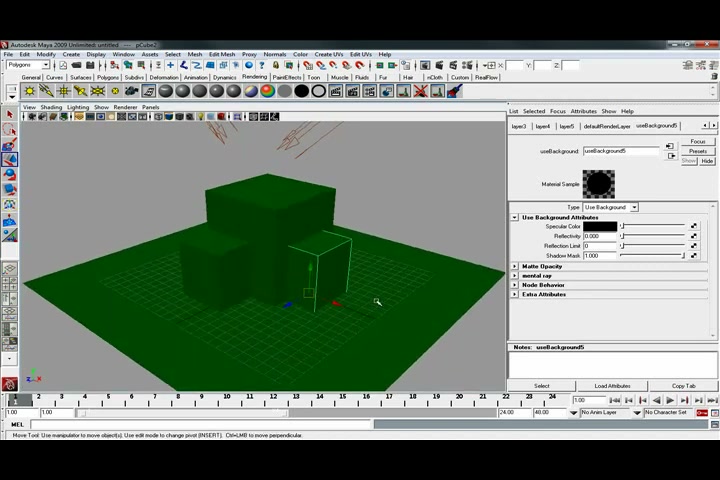The image size is (720, 480).
Task: Open Attribute Editor's Attributes menu
Action: [x=583, y=111]
